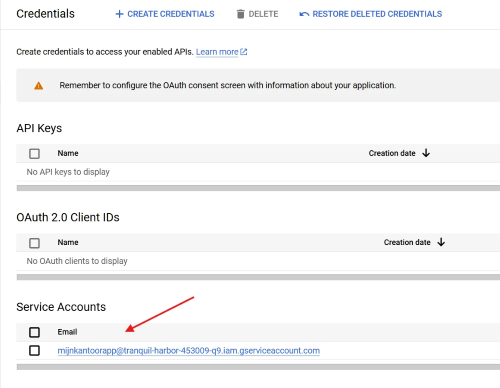The width and height of the screenshot is (500, 388).
Task: Click the horizontal scrollbar under API Keys table
Action: pos(258,188)
